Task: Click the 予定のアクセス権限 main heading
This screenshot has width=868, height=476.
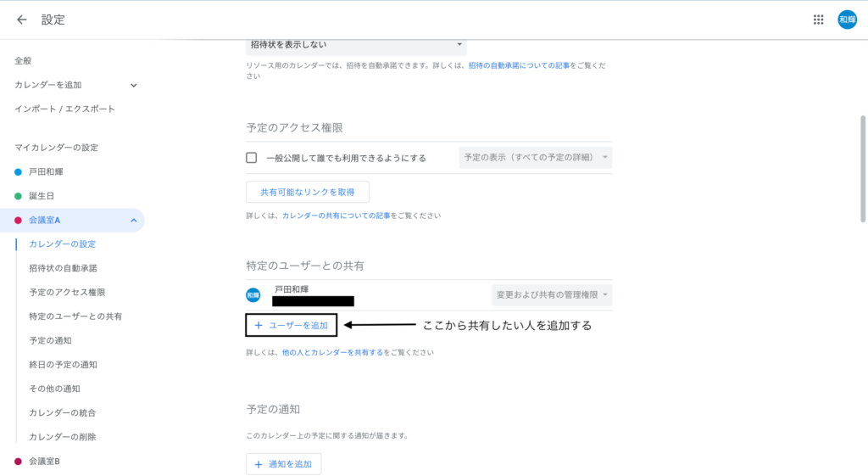Action: 294,128
